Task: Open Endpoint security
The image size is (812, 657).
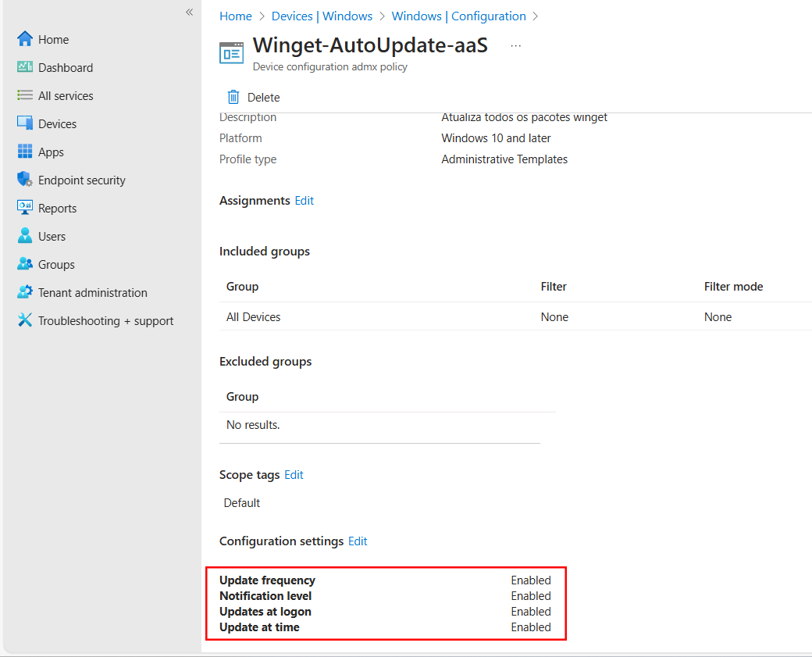Action: 82,180
